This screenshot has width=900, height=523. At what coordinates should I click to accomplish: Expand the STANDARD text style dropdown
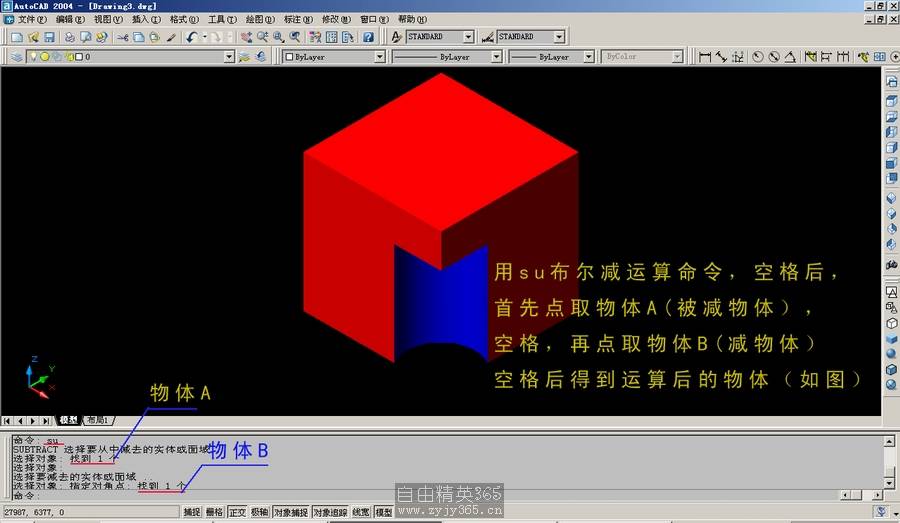point(466,37)
